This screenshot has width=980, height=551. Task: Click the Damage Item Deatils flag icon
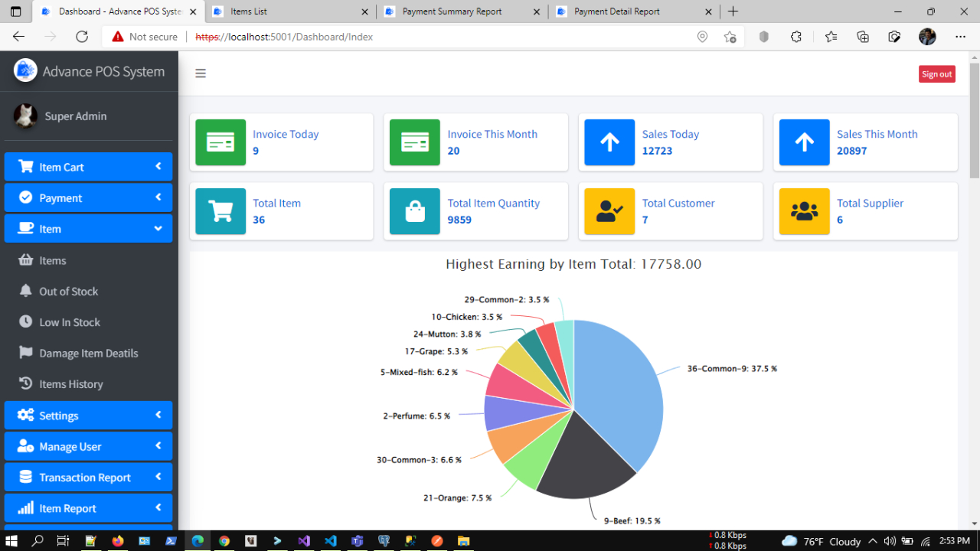point(24,353)
